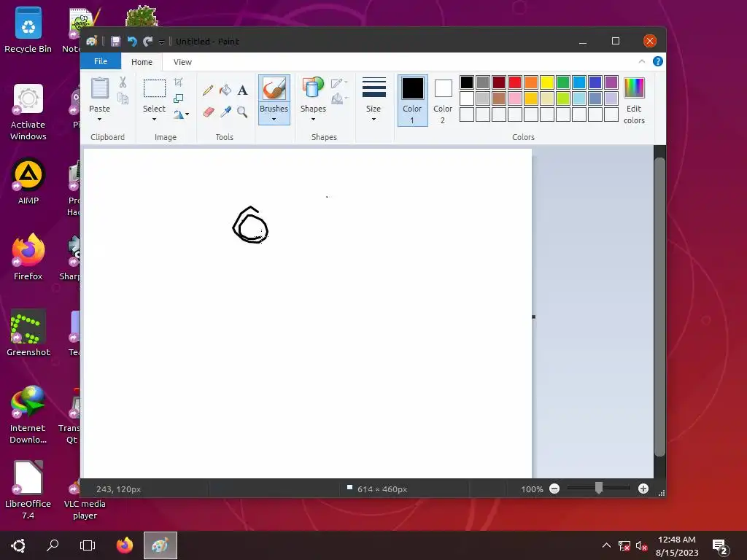Image resolution: width=747 pixels, height=560 pixels.
Task: Open the Rotate or flip dropdown
Action: 182,114
